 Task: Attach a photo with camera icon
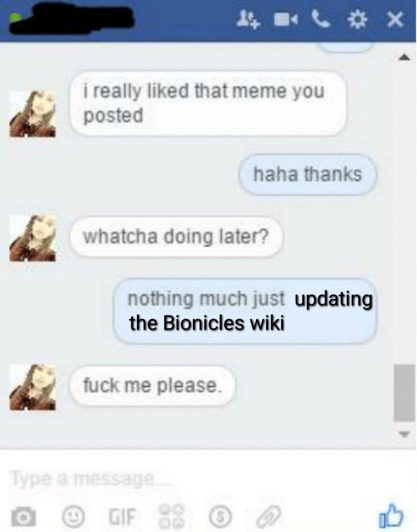[23, 516]
